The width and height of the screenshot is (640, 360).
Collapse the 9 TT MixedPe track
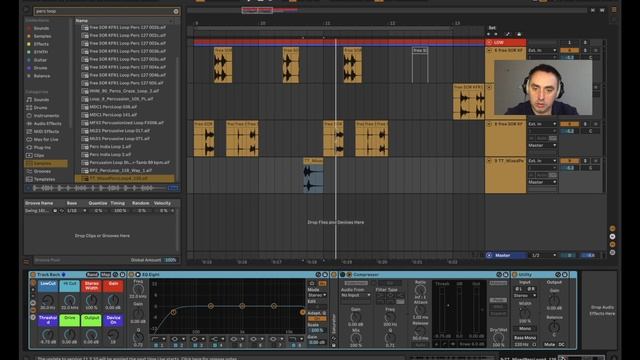click(489, 161)
